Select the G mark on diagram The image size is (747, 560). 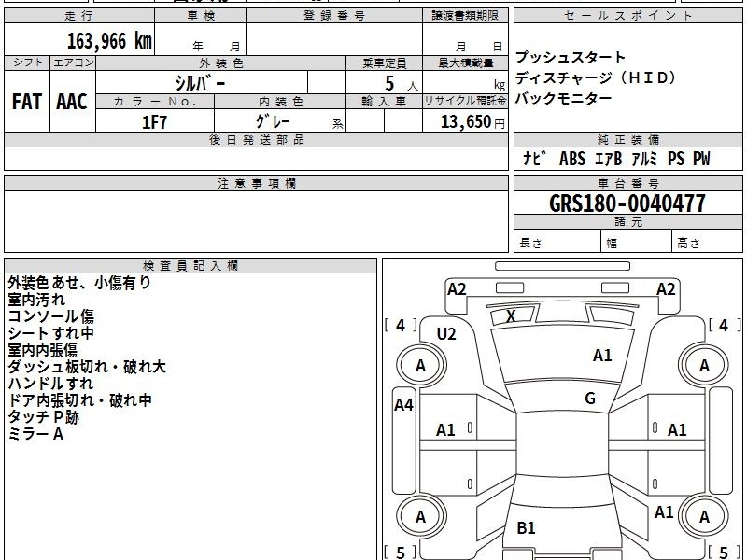(590, 399)
